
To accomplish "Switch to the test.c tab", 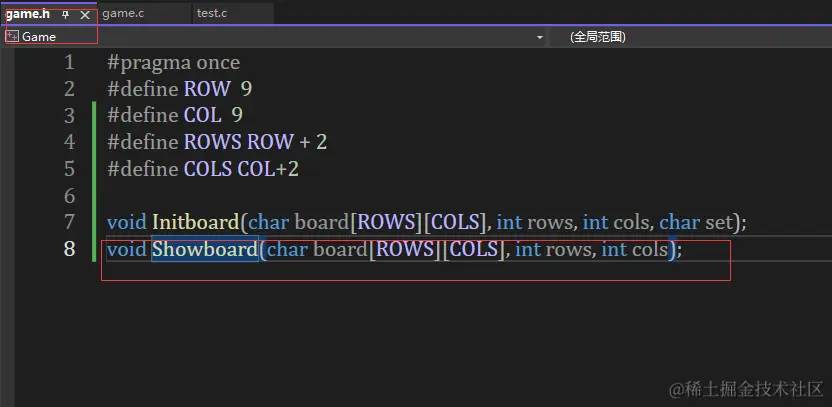I will coord(212,14).
